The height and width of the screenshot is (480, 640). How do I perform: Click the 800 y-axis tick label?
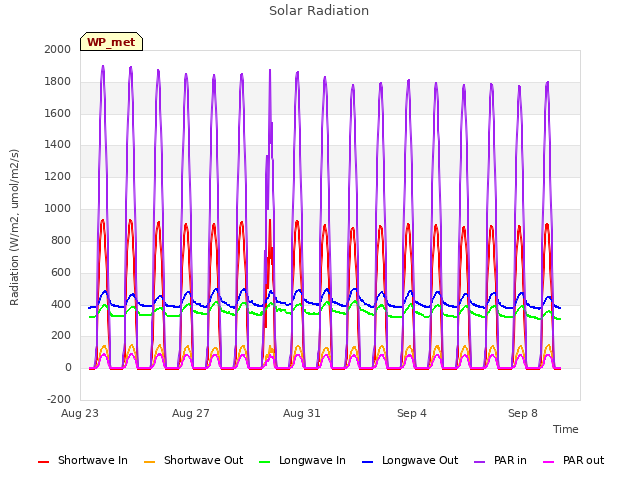pos(61,240)
